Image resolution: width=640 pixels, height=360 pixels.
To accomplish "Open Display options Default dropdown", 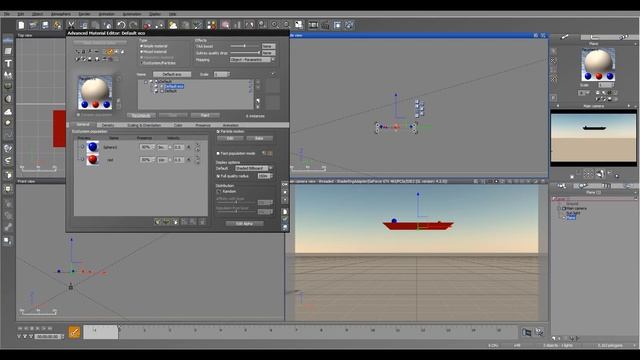I will pos(253,168).
